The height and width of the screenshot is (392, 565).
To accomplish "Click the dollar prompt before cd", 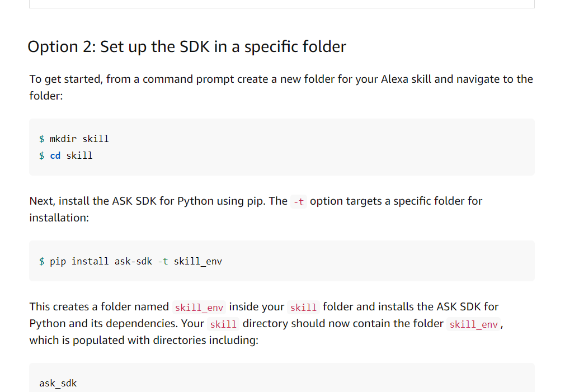I will pyautogui.click(x=42, y=155).
